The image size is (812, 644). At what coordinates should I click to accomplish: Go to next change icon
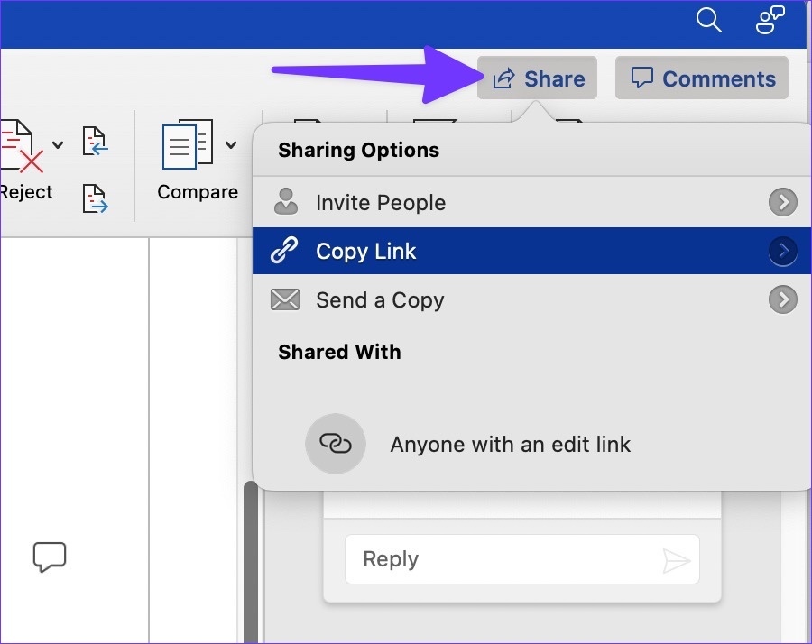click(x=96, y=198)
